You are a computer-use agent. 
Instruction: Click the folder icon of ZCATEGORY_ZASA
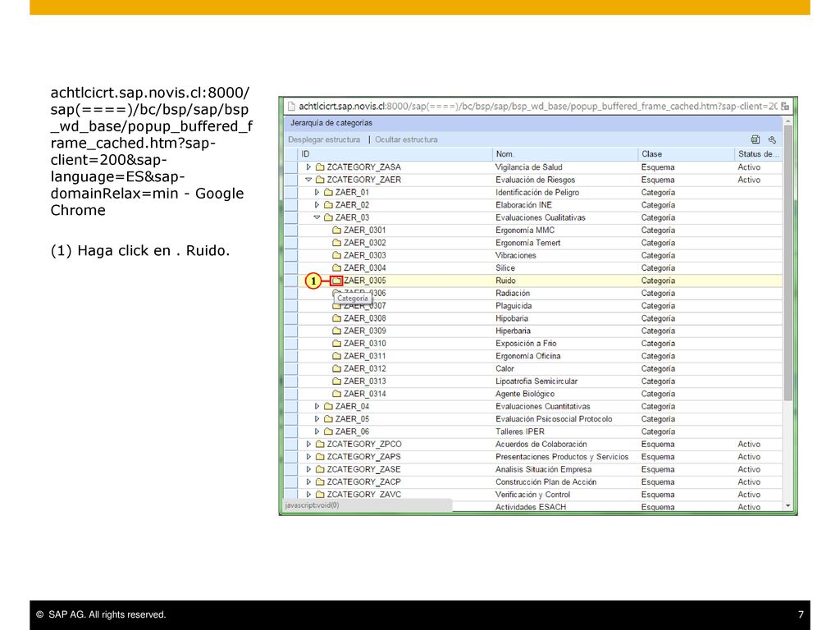click(320, 167)
